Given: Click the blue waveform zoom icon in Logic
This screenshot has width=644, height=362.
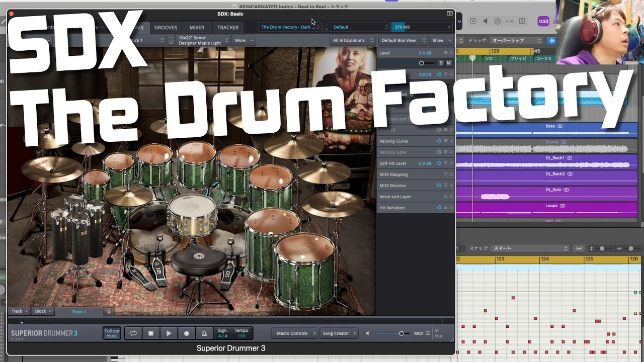Looking at the screenshot, I should pyautogui.click(x=552, y=40).
